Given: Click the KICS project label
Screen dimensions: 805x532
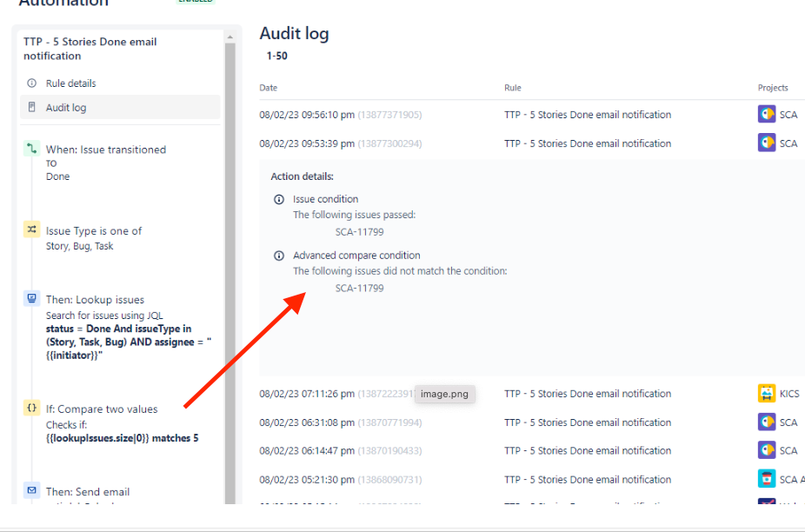Looking at the screenshot, I should [789, 394].
